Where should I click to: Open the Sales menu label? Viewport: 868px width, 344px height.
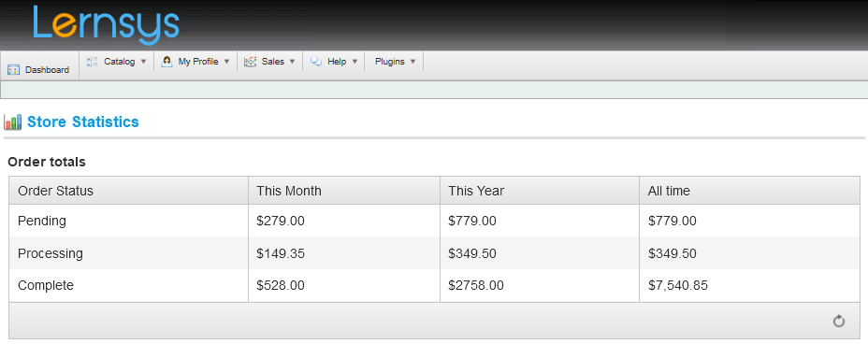coord(273,62)
